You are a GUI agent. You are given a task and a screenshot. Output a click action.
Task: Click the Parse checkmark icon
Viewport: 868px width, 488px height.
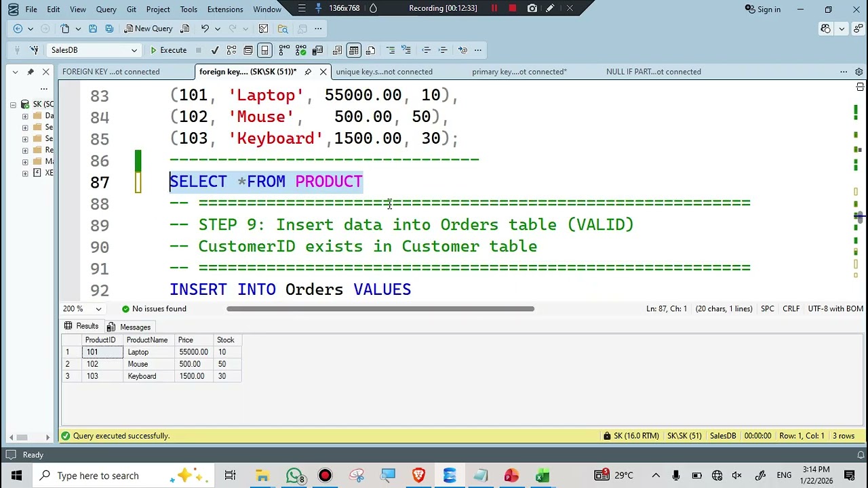215,50
